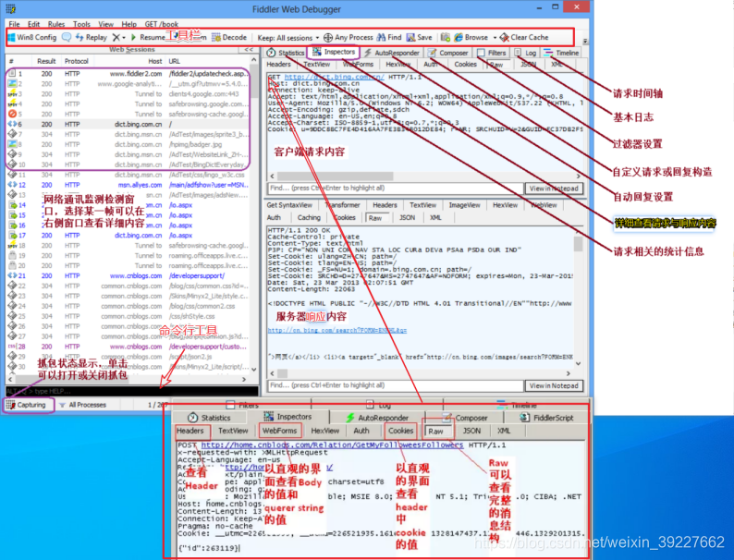The image size is (734, 560).
Task: Click the Any Process target icon
Action: [x=328, y=38]
